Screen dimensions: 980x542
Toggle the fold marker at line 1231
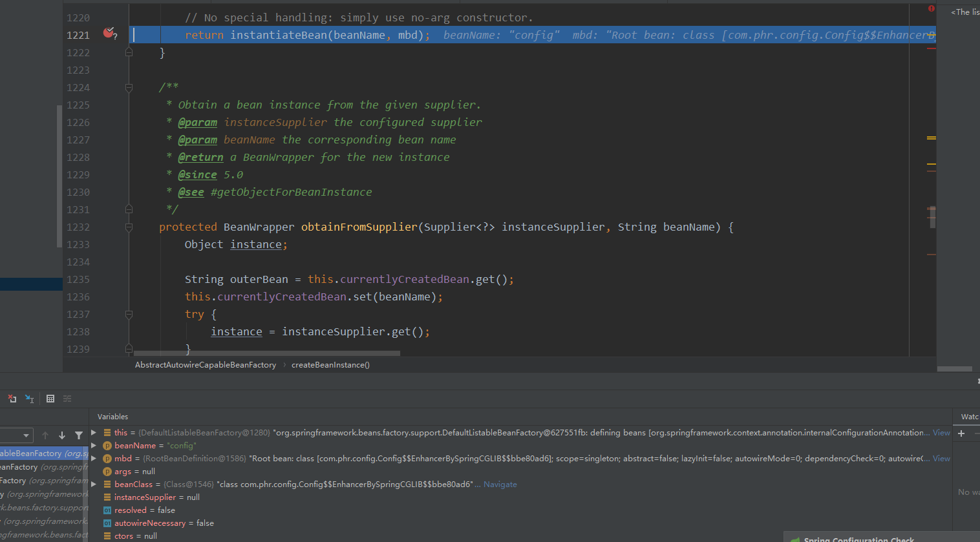pos(129,209)
